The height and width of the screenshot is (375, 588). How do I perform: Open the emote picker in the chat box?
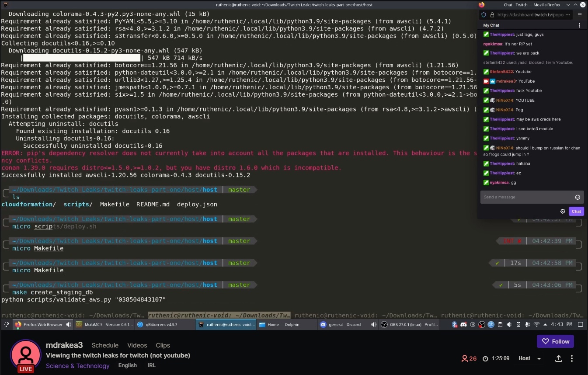578,197
